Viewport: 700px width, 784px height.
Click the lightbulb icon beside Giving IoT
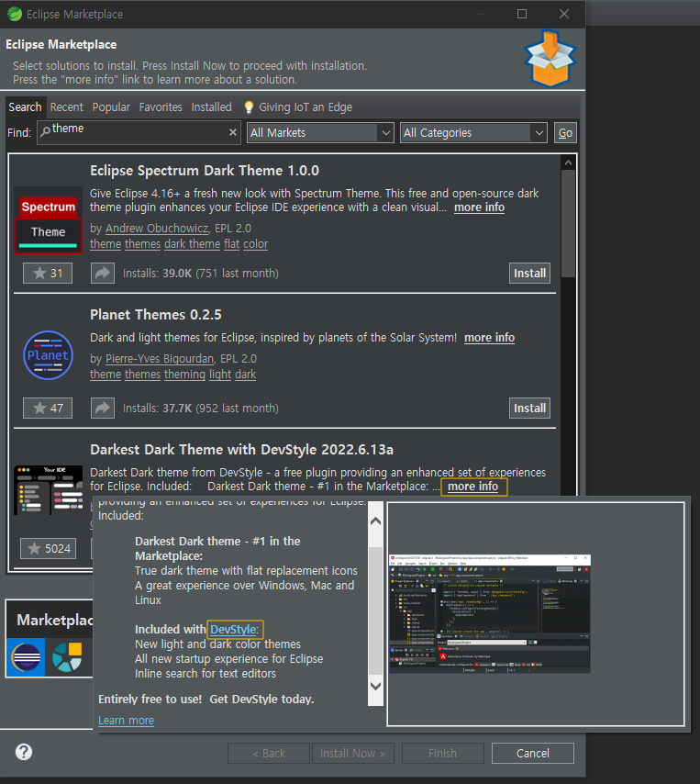point(249,107)
